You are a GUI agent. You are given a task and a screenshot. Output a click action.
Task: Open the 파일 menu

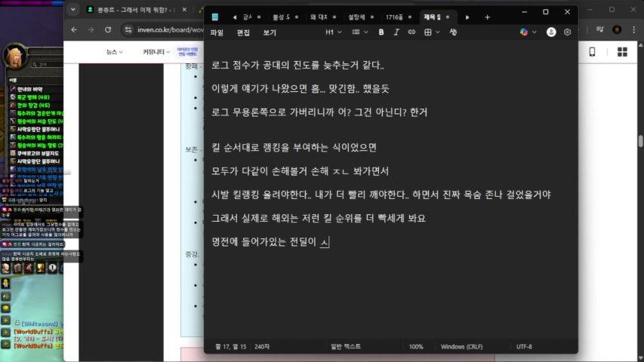click(217, 32)
